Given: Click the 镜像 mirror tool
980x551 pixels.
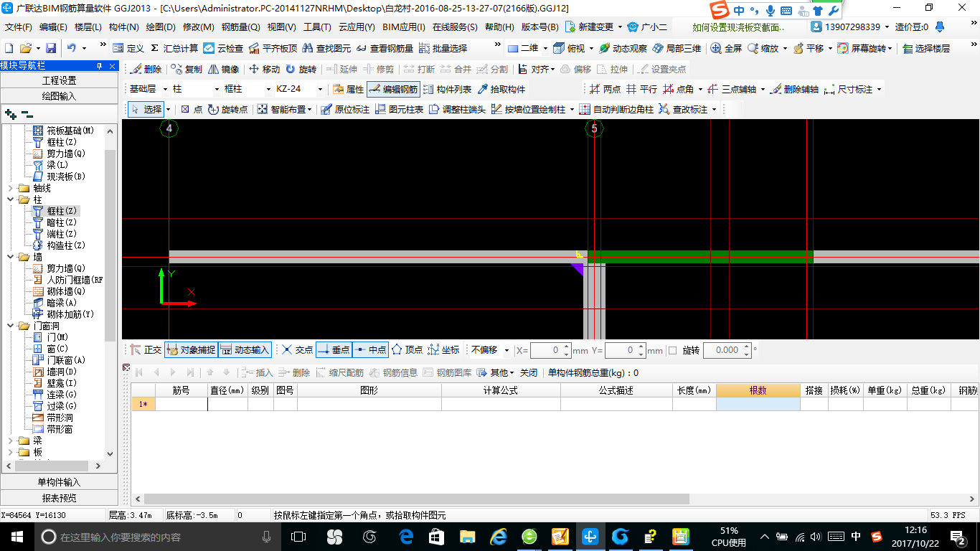Looking at the screenshot, I should (x=224, y=70).
